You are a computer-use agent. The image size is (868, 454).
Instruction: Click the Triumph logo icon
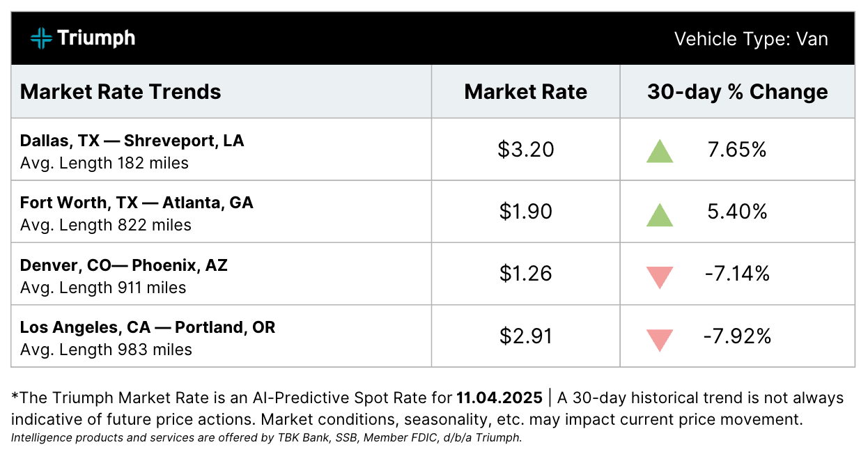point(41,38)
